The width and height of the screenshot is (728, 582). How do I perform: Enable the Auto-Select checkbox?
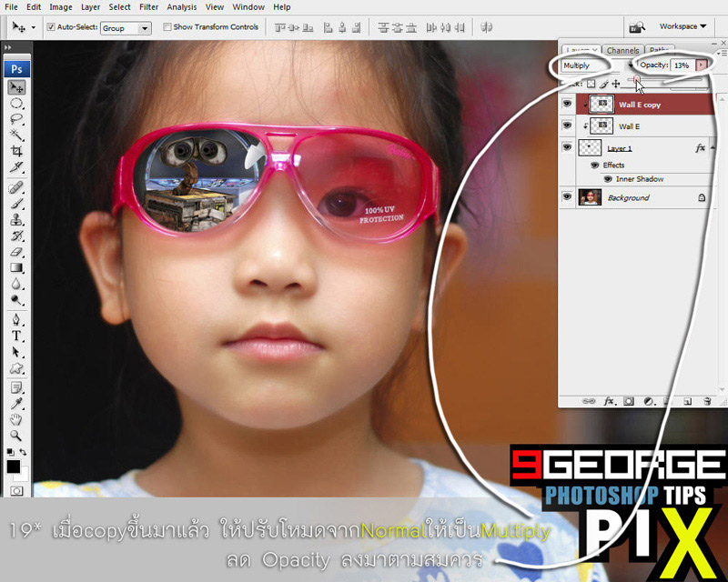50,27
